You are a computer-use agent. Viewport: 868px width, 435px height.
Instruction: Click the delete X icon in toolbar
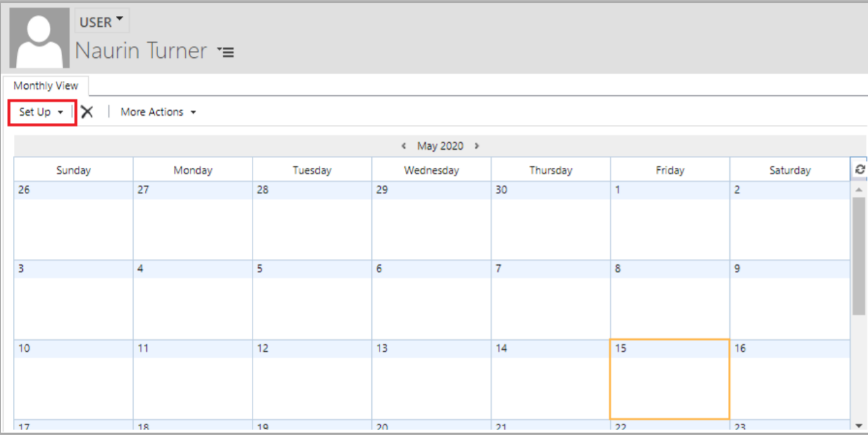(87, 112)
